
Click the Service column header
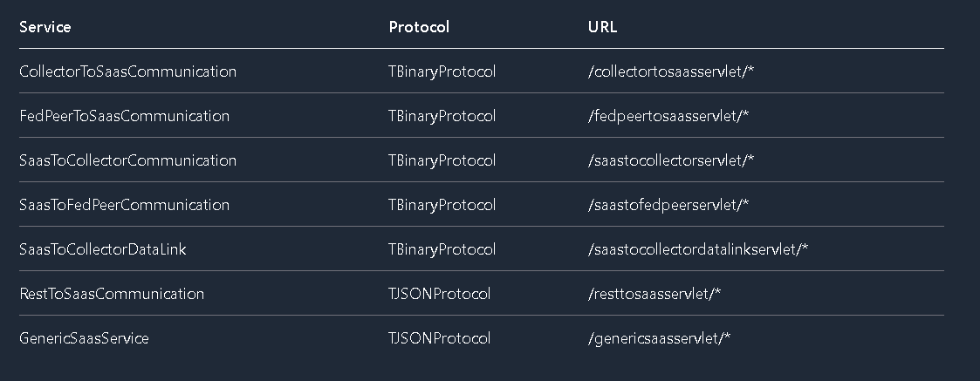[x=45, y=27]
